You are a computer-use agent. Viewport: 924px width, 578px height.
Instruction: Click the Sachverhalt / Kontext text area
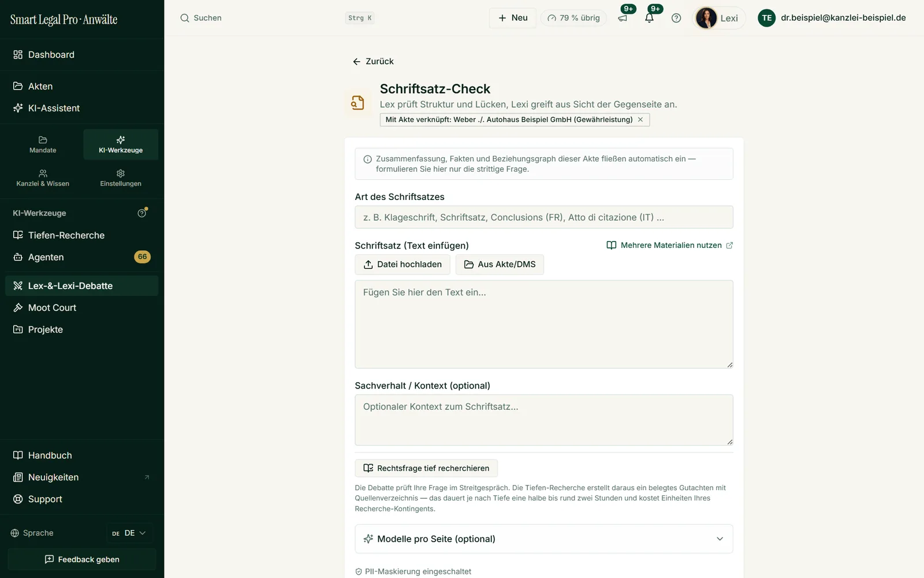tap(544, 420)
